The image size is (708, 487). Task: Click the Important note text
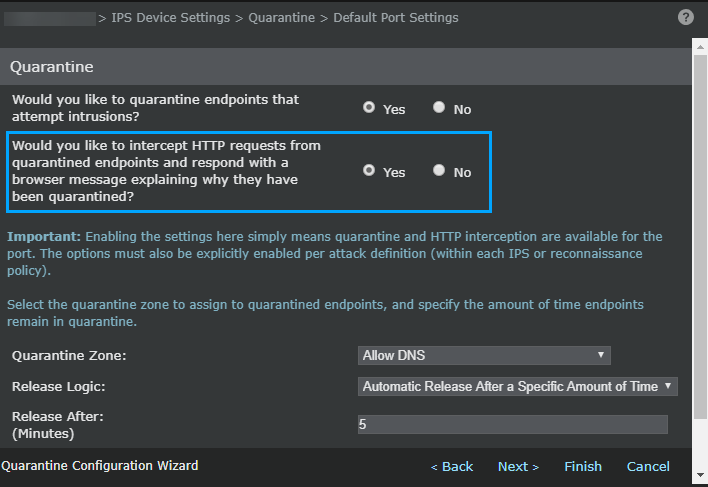(x=335, y=253)
